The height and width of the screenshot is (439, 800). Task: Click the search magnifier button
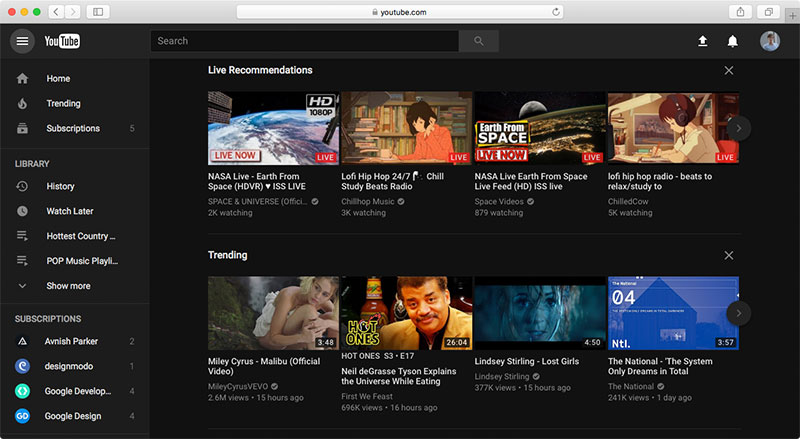(479, 41)
